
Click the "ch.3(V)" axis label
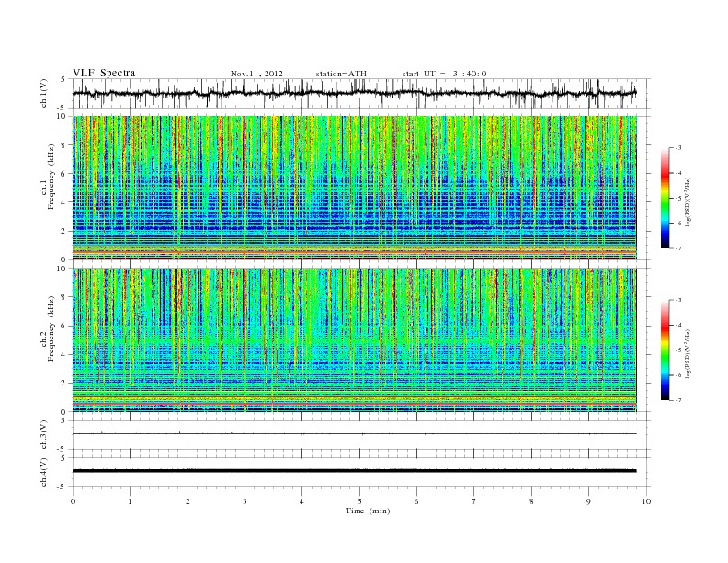coord(44,435)
